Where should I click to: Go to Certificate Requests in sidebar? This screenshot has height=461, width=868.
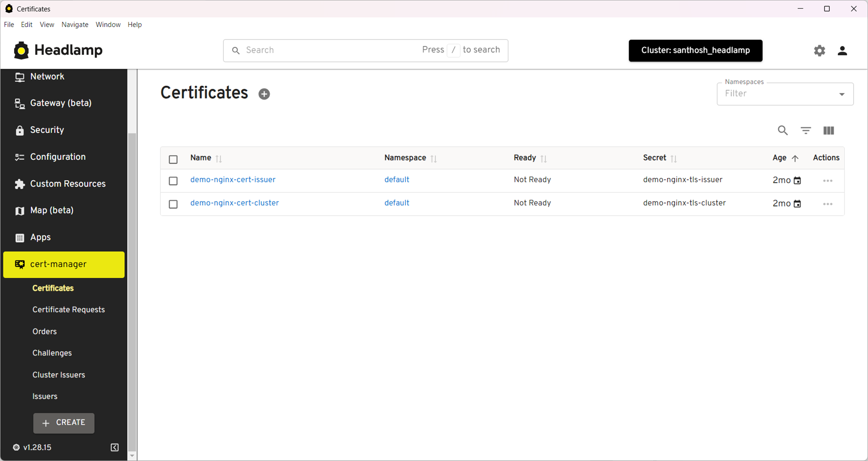point(68,310)
